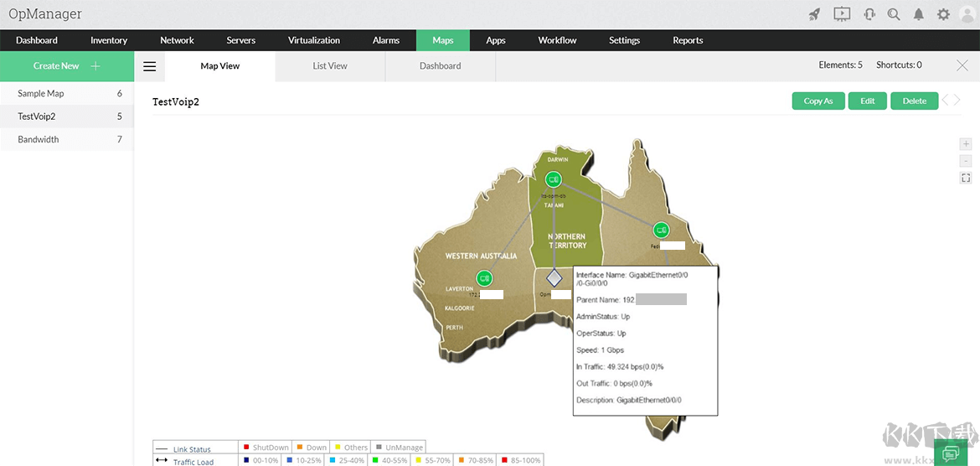Image resolution: width=980 pixels, height=466 pixels.
Task: Zoom in the map with plus control
Action: (966, 144)
